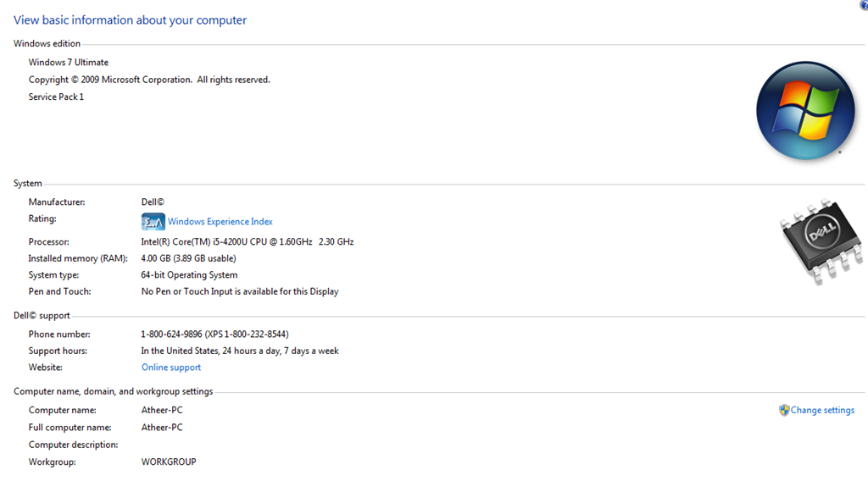Click the help icon in the top-right corner
The width and height of the screenshot is (868, 492).
[x=864, y=4]
